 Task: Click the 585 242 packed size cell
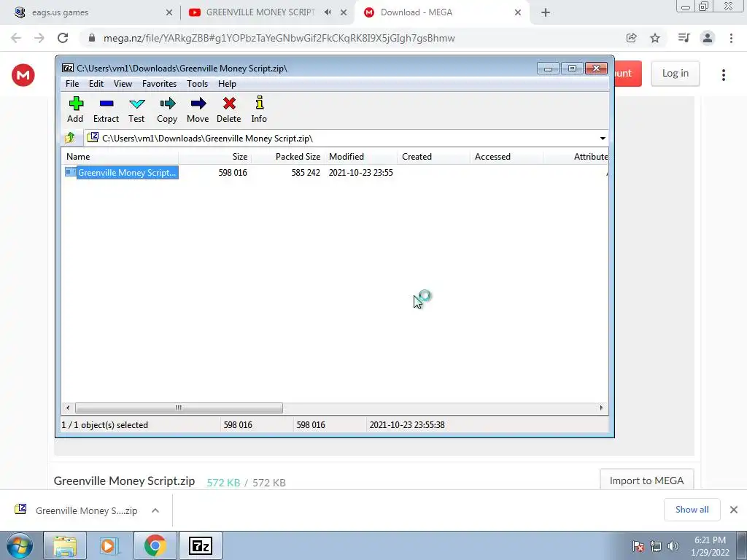306,172
